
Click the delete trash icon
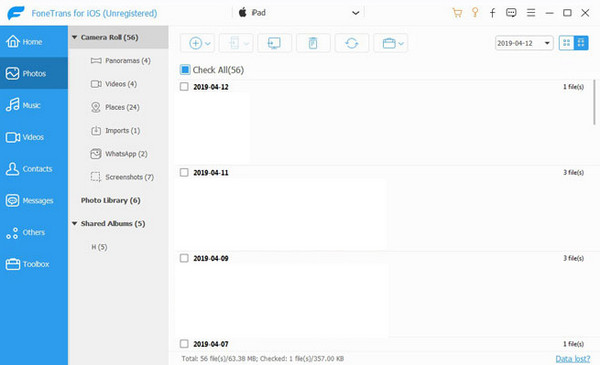[x=313, y=43]
